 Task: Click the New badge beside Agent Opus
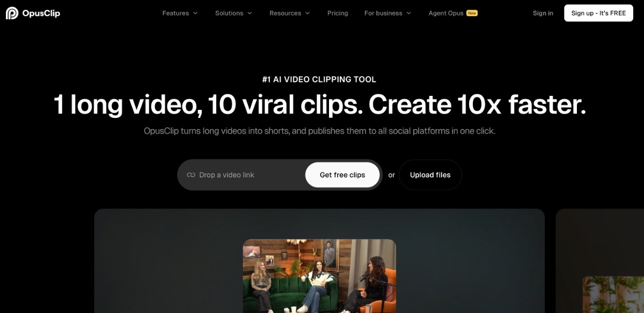click(472, 13)
